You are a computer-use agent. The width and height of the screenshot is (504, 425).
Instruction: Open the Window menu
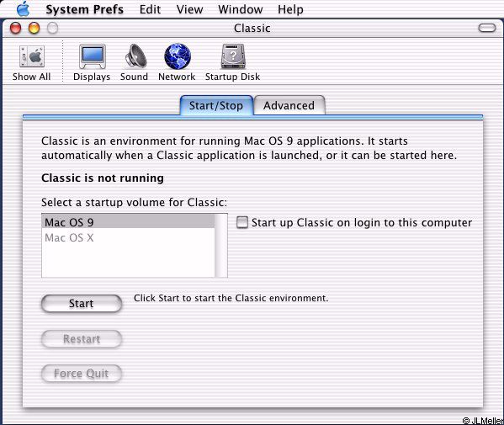tap(240, 9)
